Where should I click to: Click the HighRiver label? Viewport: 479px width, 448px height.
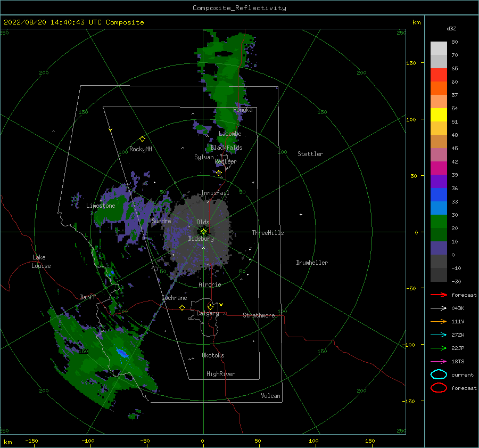click(x=221, y=374)
